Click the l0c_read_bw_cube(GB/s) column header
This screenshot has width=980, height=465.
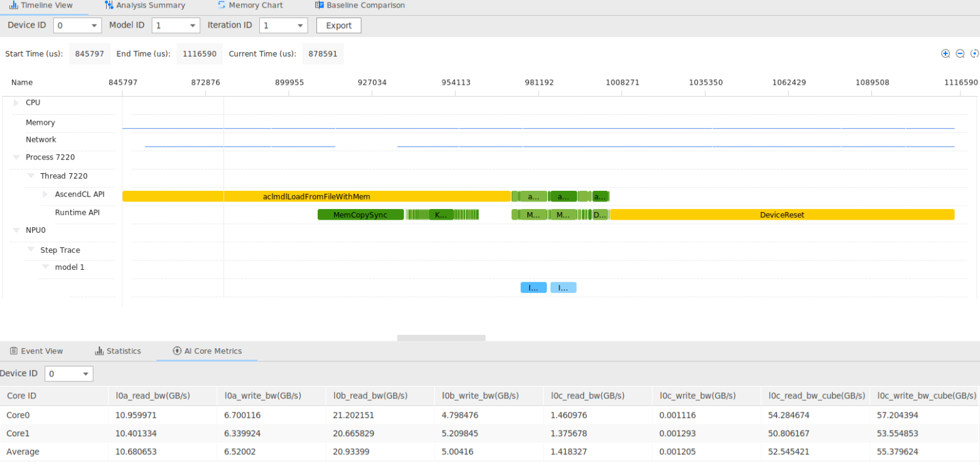[x=817, y=396]
